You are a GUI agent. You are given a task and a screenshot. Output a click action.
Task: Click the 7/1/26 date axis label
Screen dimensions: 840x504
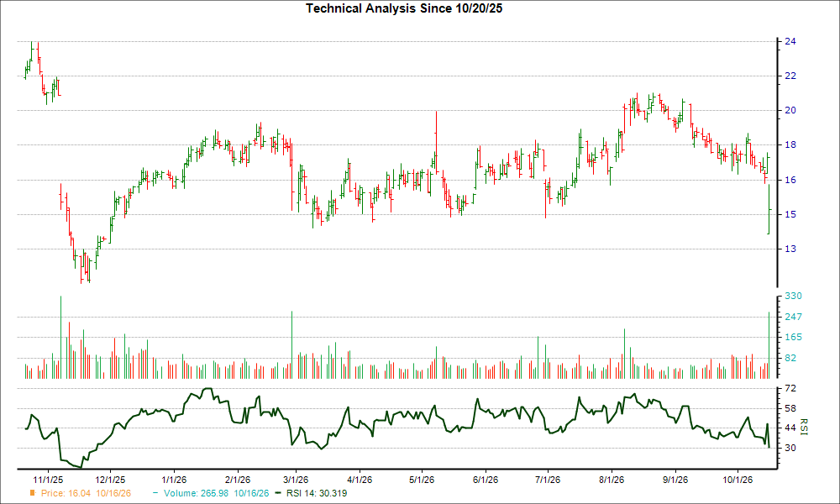tap(548, 480)
